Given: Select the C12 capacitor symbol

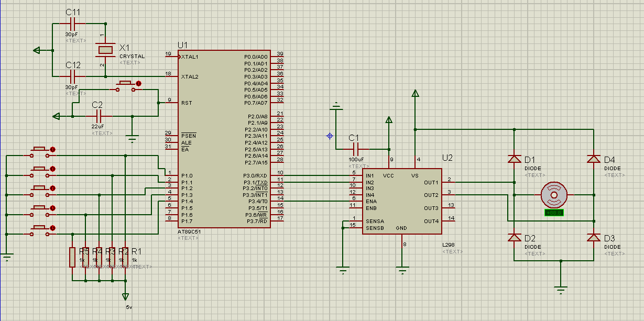Looking at the screenshot, I should tap(73, 76).
